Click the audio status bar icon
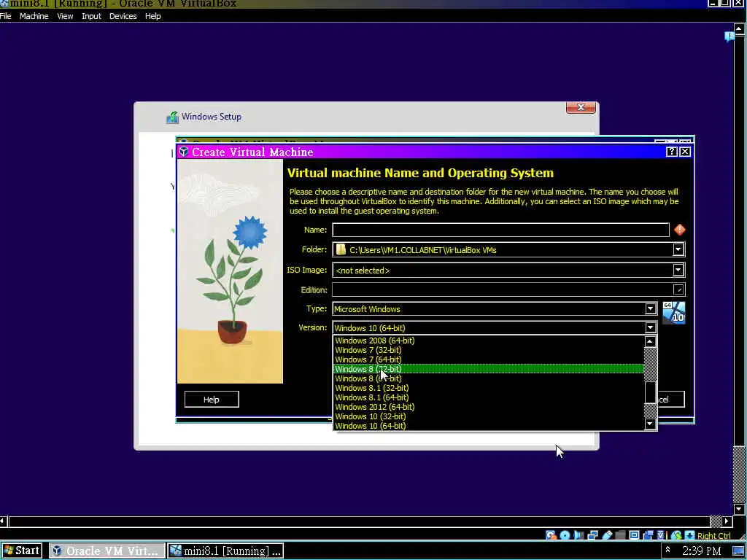747x560 pixels. click(578, 535)
